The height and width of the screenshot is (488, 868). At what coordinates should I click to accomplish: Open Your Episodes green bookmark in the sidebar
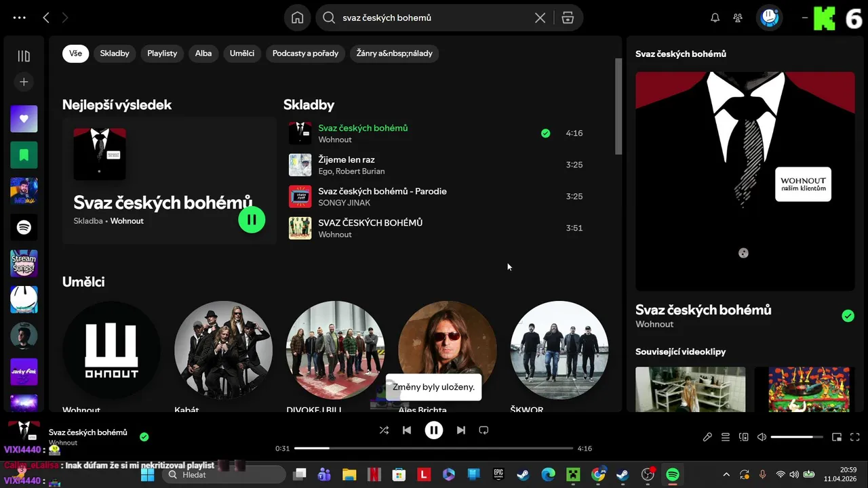click(x=24, y=155)
